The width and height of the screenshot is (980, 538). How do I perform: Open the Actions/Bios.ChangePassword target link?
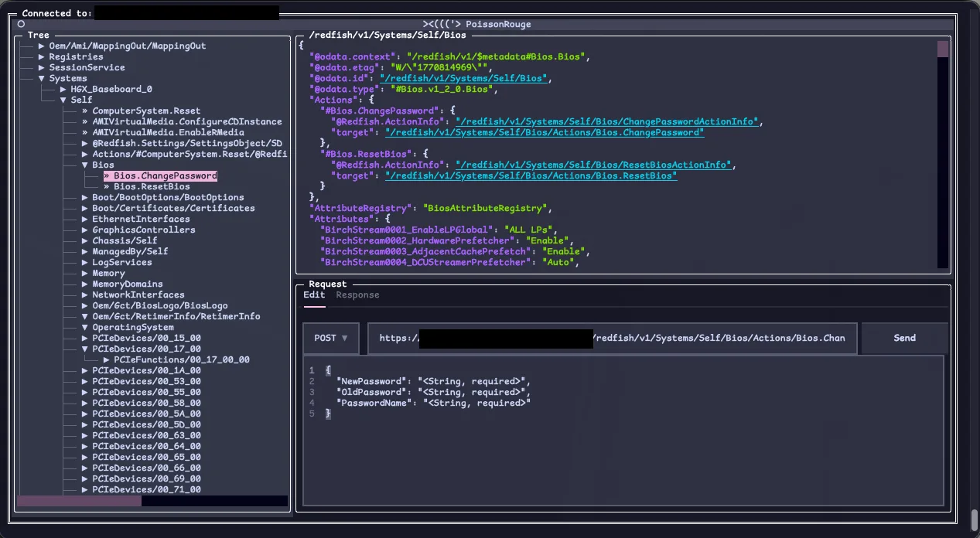[545, 132]
